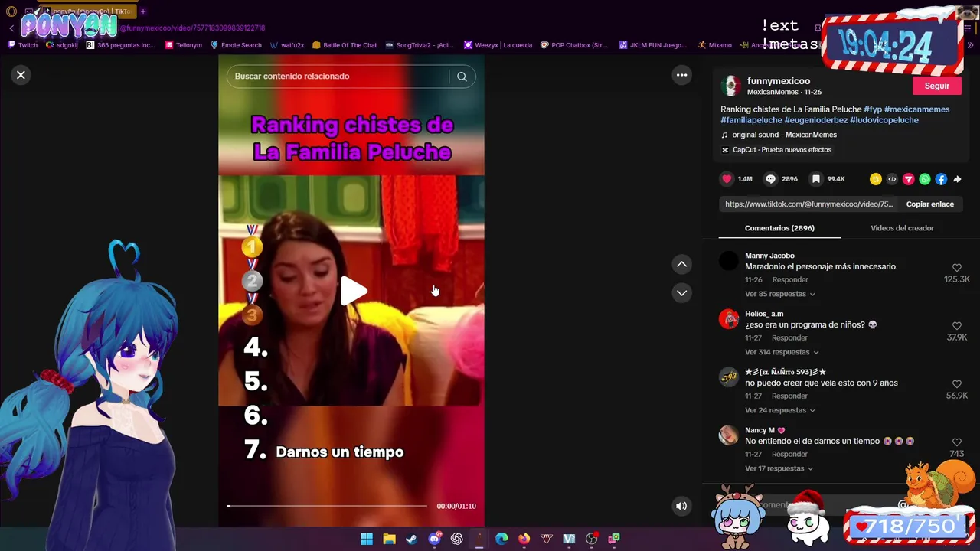Click the embed code icon

click(x=892, y=179)
